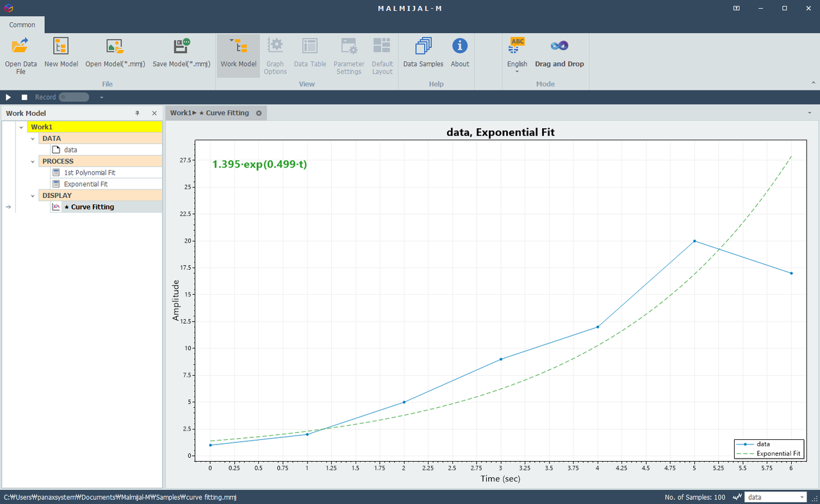820x504 pixels.
Task: Collapse the Work1 tree node
Action: pyautogui.click(x=21, y=127)
